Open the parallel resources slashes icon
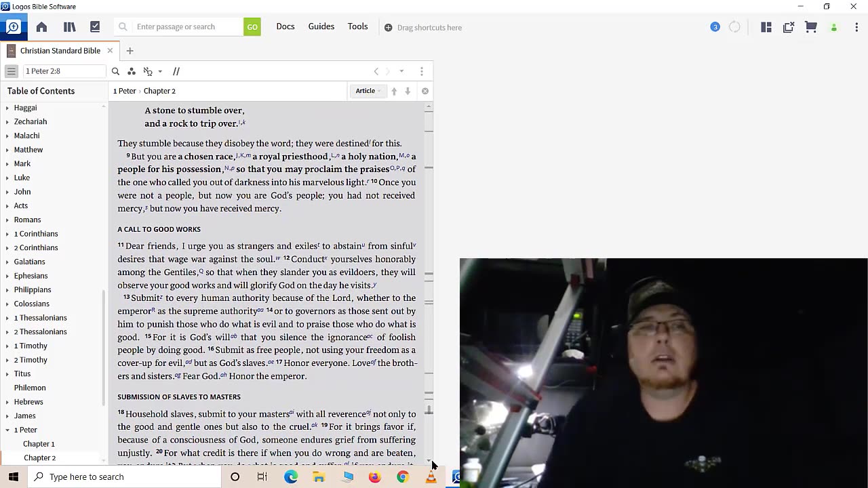The image size is (868, 488). coord(176,71)
